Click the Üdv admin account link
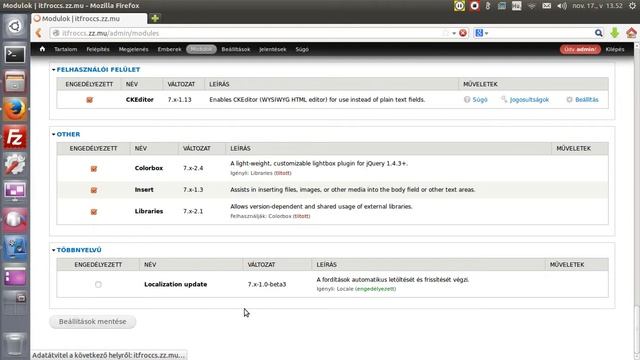This screenshot has height=360, width=640. (x=580, y=49)
